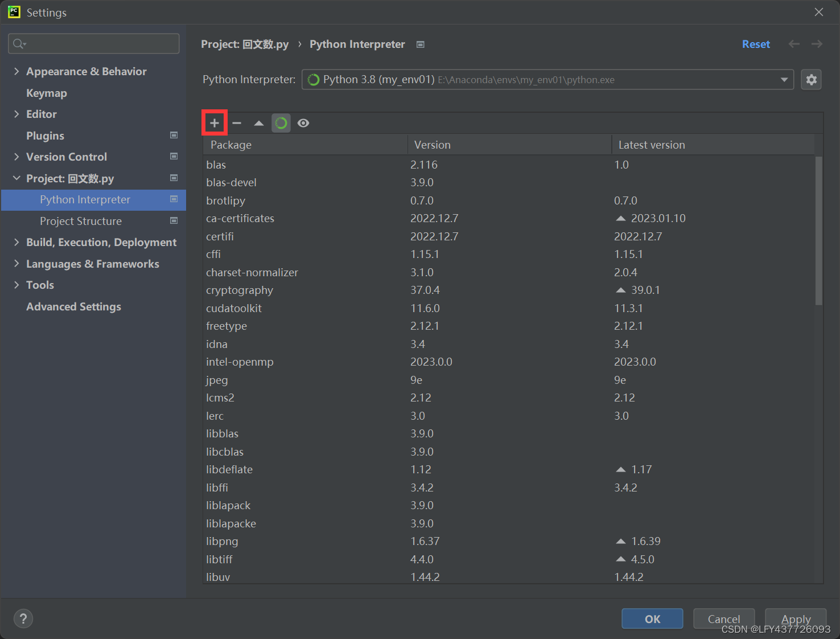The width and height of the screenshot is (840, 639).
Task: Select the libtiff package row
Action: 509,559
